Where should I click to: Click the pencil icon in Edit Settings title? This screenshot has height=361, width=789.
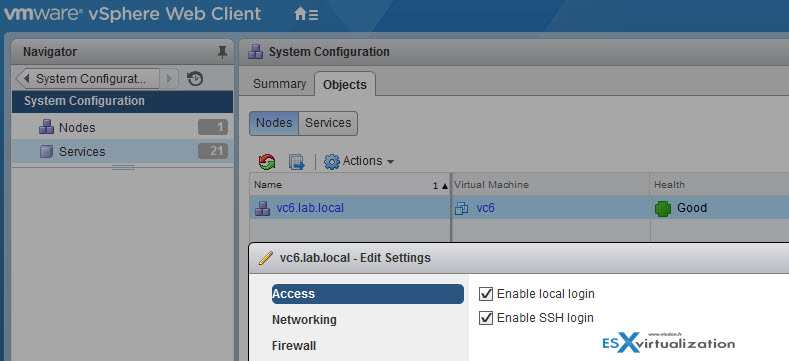tap(266, 258)
